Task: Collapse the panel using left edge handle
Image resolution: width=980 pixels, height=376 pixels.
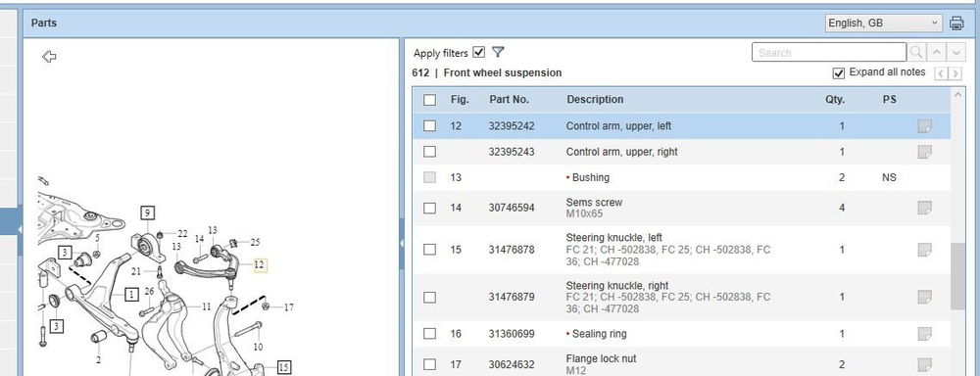Action: click(20, 230)
